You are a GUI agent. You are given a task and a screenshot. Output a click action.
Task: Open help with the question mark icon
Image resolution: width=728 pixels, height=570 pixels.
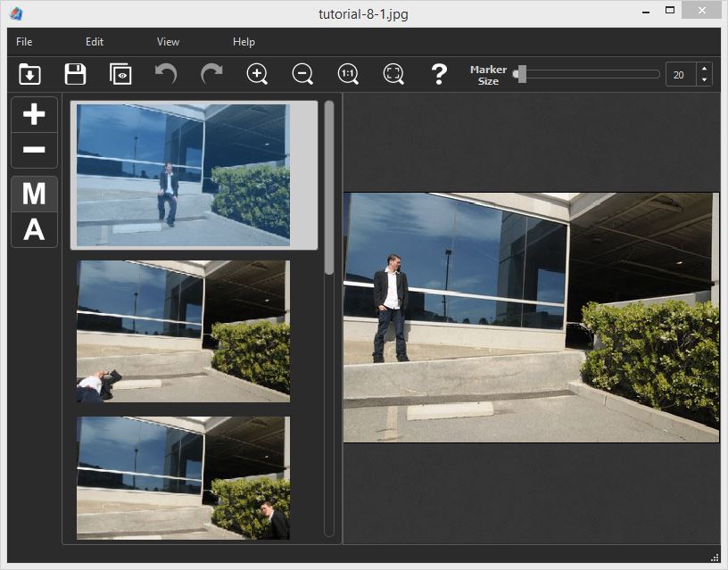439,74
